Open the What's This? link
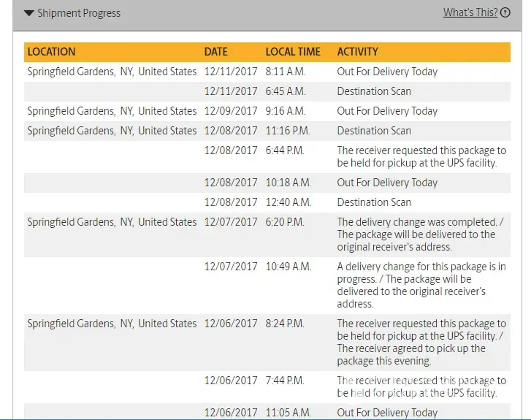This screenshot has height=420, width=531. (470, 12)
